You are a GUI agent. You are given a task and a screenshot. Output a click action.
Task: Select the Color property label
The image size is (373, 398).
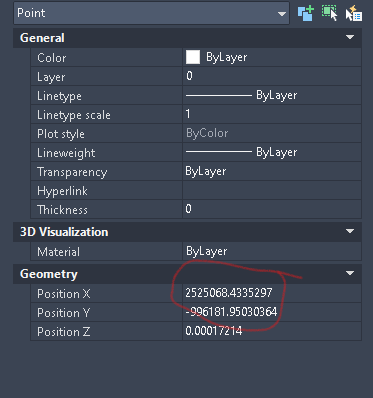[x=52, y=58]
